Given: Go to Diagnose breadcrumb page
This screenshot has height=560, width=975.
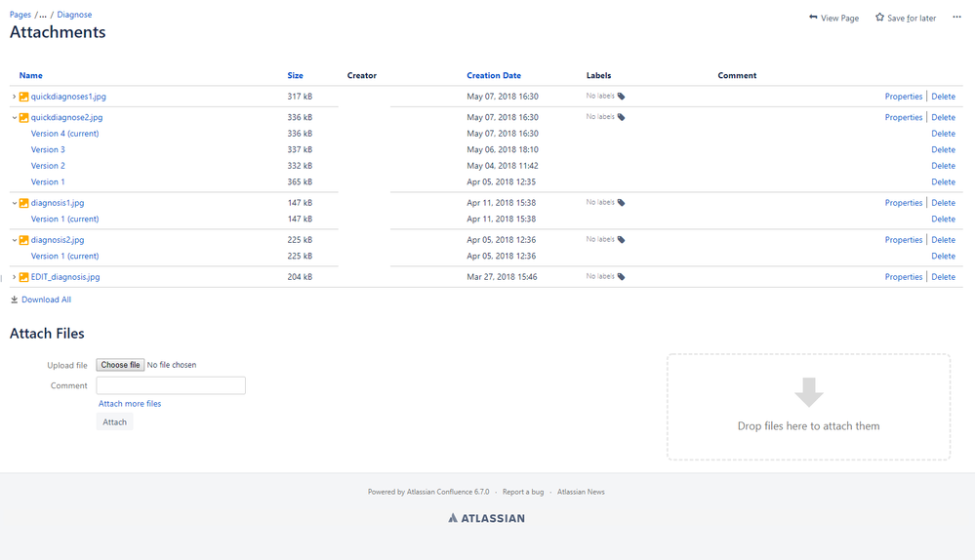Looking at the screenshot, I should pyautogui.click(x=74, y=15).
